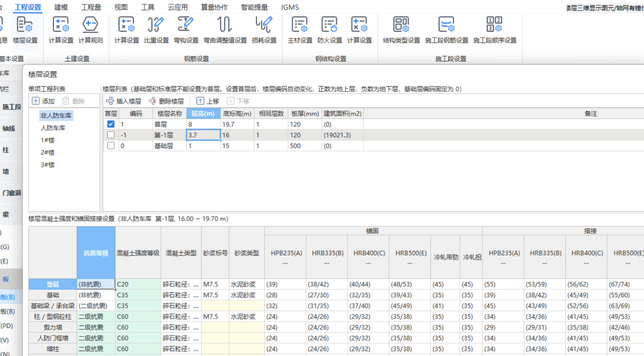Open 施工段 in left sidebar
The width and height of the screenshot is (644, 356).
tap(11, 107)
